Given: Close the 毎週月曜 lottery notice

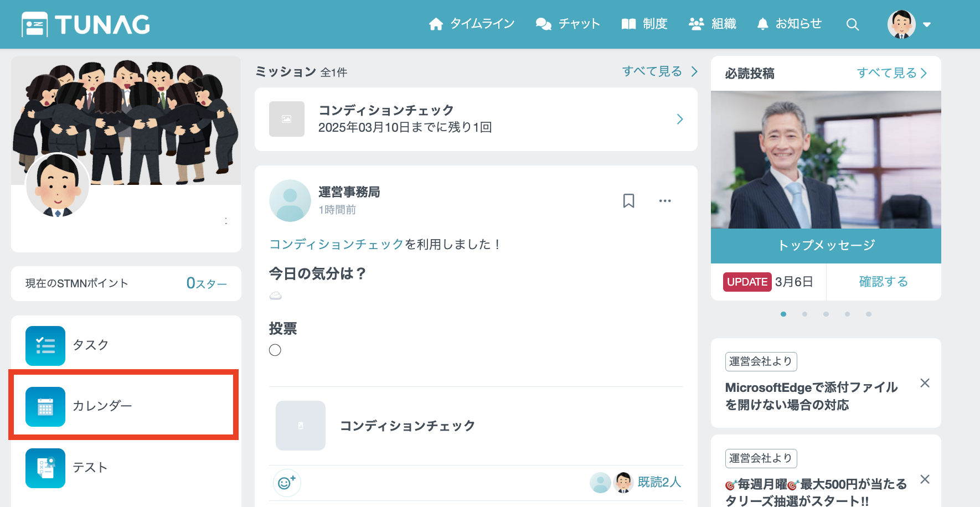Looking at the screenshot, I should click(924, 479).
